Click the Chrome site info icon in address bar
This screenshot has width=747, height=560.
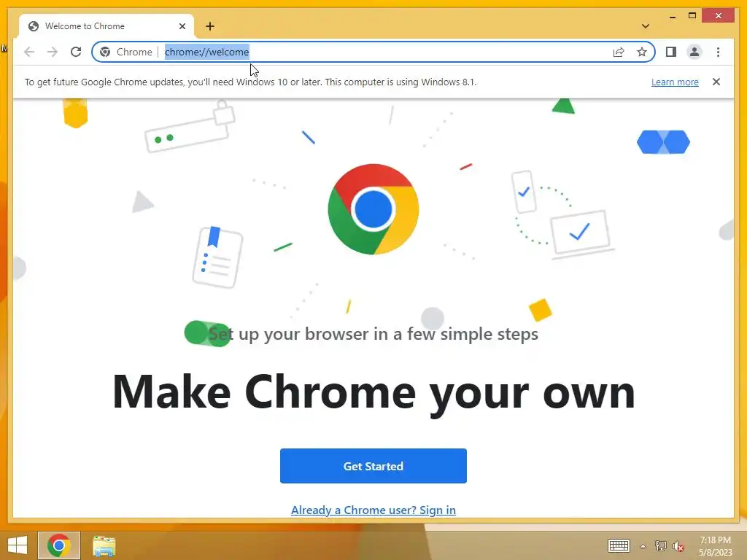105,52
